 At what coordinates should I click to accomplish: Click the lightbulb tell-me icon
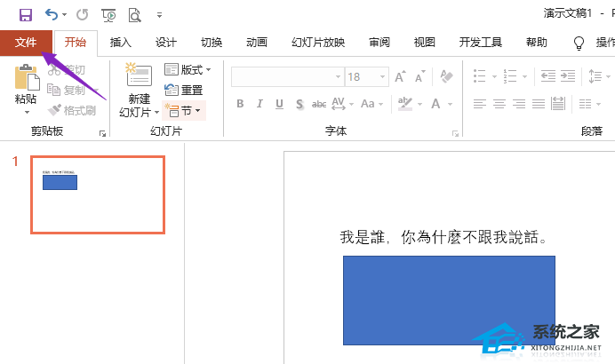tap(579, 44)
